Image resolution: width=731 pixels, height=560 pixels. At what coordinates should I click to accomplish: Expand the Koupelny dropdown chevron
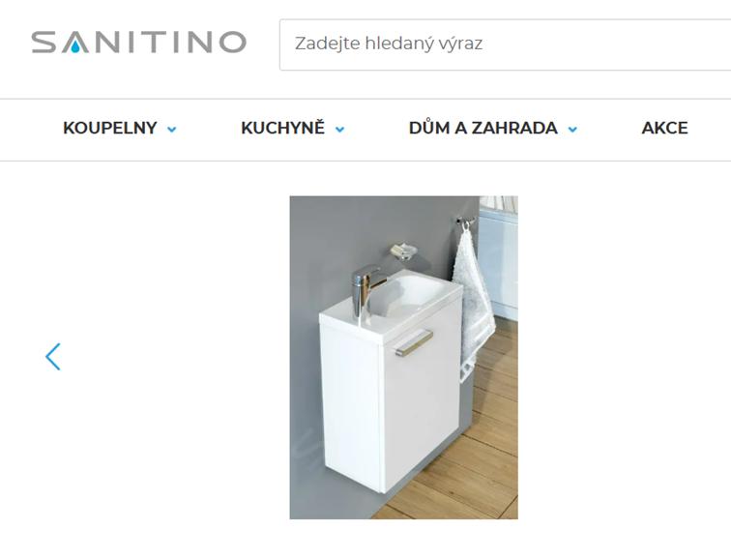click(172, 130)
